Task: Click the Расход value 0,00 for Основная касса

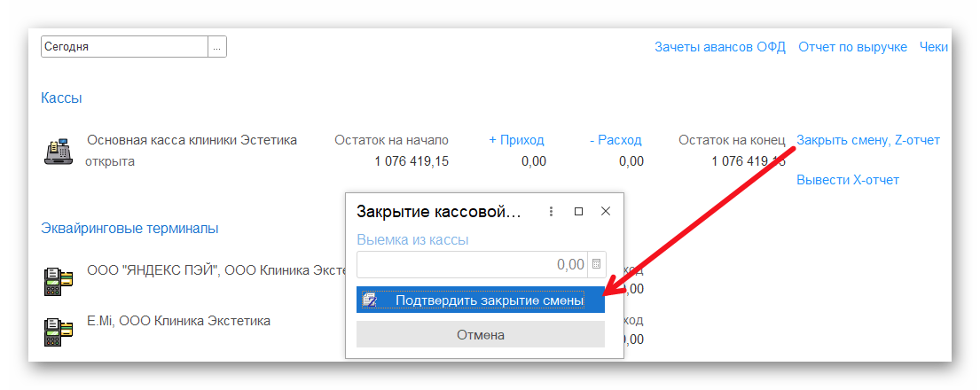Action: [x=631, y=162]
